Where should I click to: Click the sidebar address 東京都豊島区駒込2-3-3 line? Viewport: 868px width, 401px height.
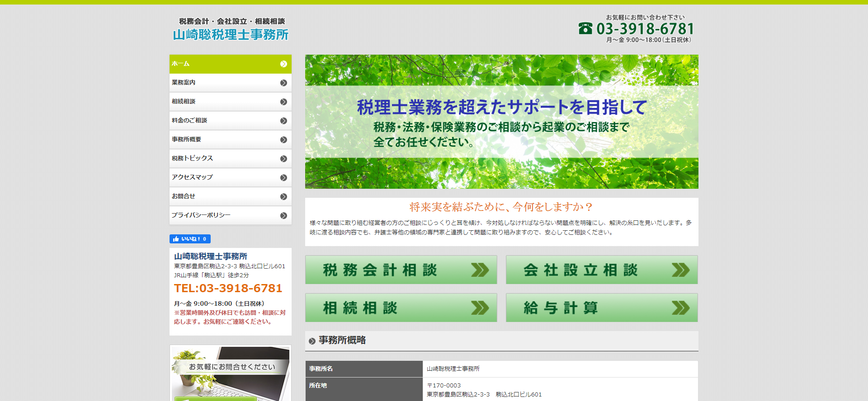tap(230, 266)
